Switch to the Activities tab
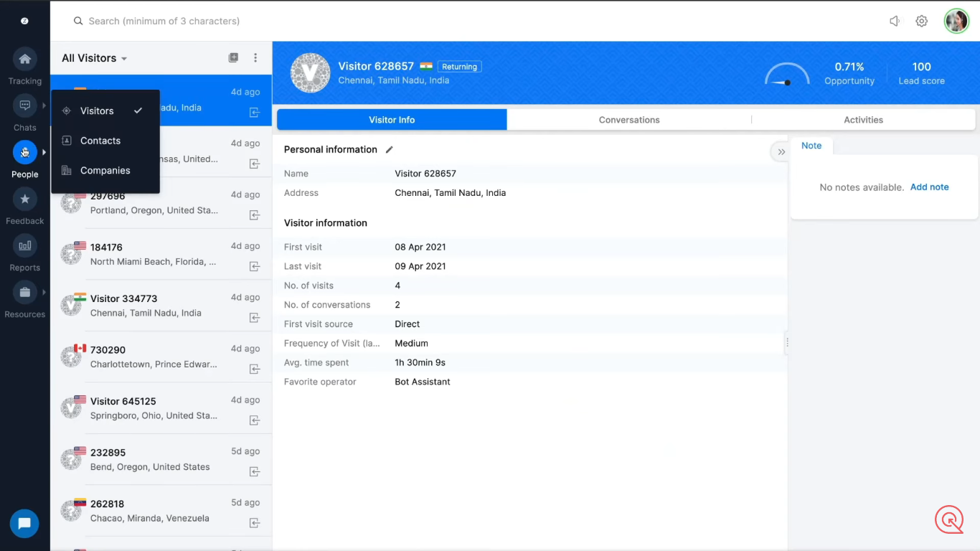Image resolution: width=980 pixels, height=551 pixels. [x=863, y=120]
